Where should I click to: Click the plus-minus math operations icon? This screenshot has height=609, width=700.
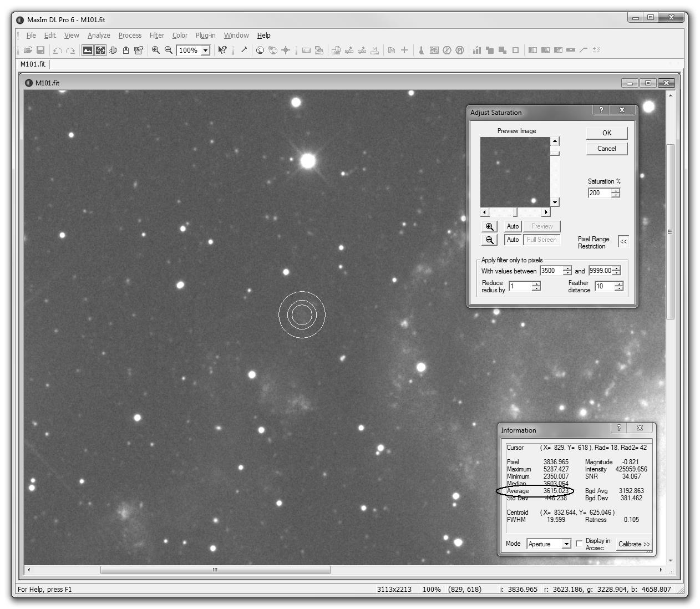pyautogui.click(x=596, y=50)
